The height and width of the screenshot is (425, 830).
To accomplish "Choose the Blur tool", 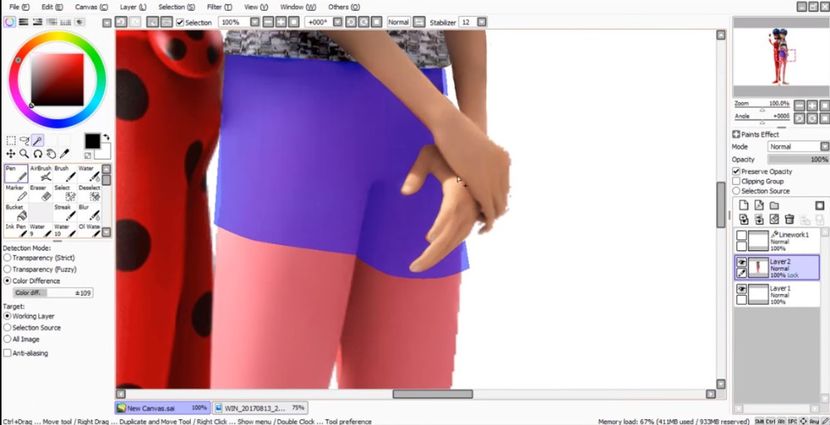I will tap(89, 213).
